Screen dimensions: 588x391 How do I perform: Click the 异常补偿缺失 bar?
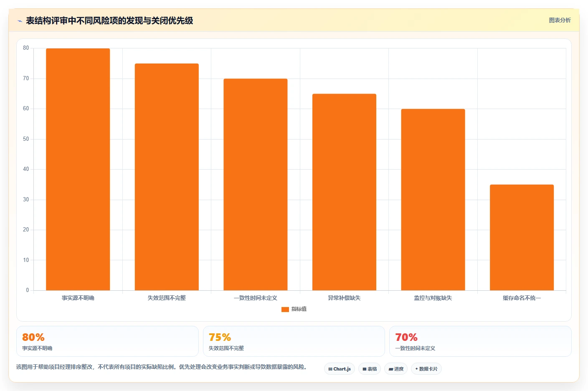tap(344, 192)
